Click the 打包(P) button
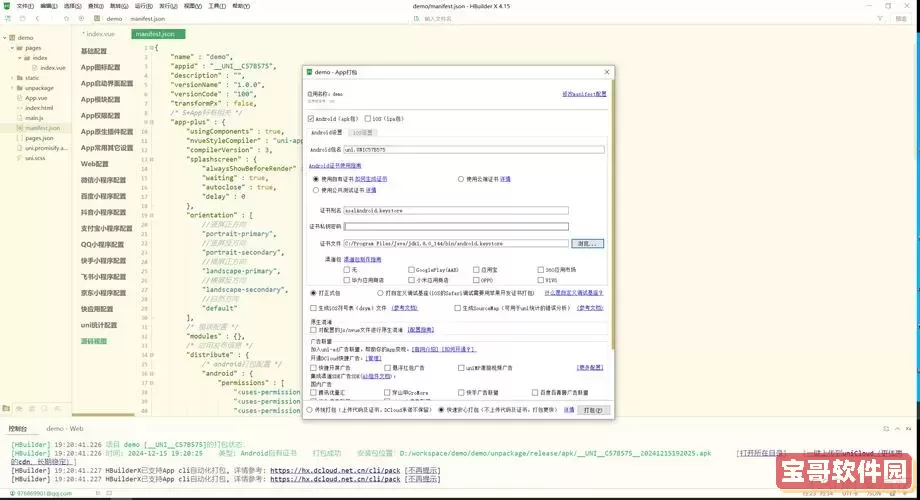Image resolution: width=920 pixels, height=500 pixels. 593,410
